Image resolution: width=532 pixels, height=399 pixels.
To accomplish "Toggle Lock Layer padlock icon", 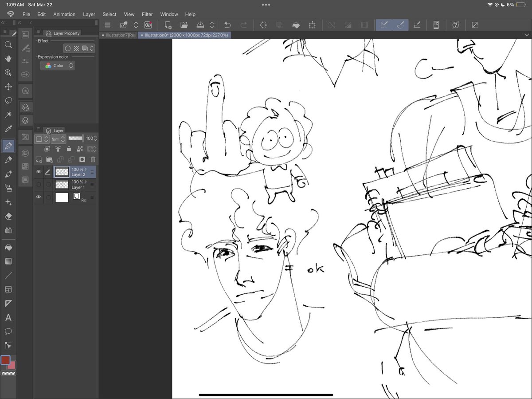I will [x=69, y=149].
